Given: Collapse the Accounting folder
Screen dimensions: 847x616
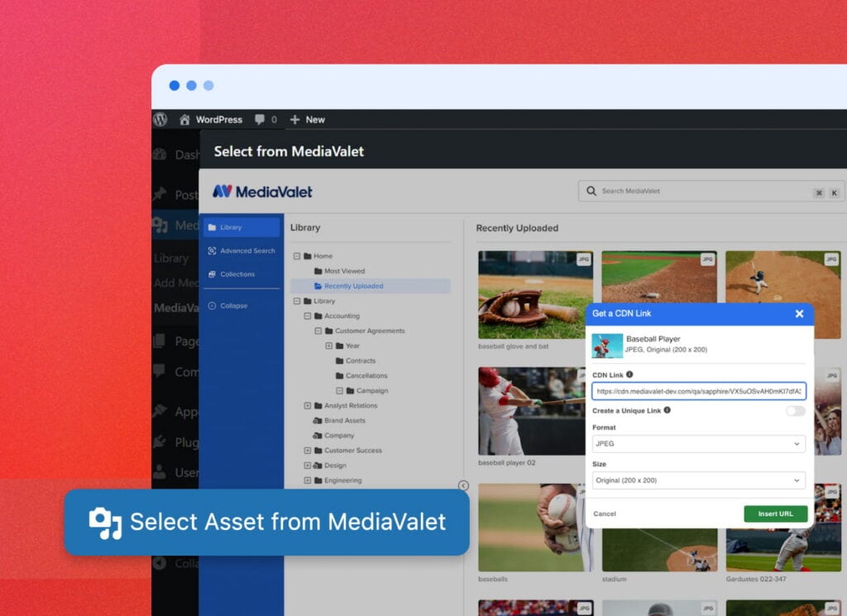Looking at the screenshot, I should (308, 316).
